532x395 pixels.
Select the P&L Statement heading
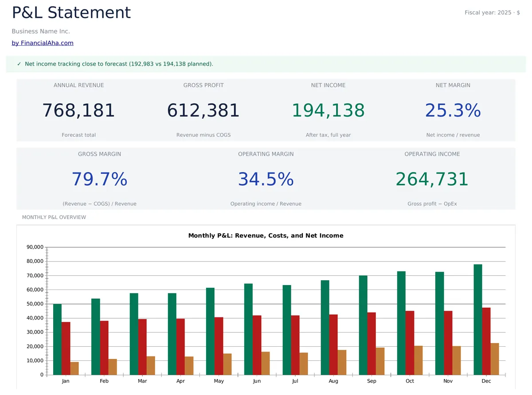[x=71, y=12]
